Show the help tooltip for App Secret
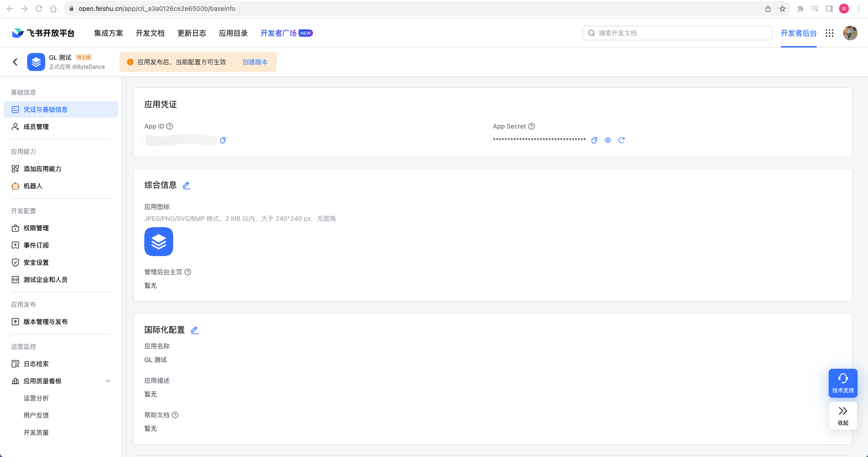This screenshot has height=457, width=868. point(531,126)
